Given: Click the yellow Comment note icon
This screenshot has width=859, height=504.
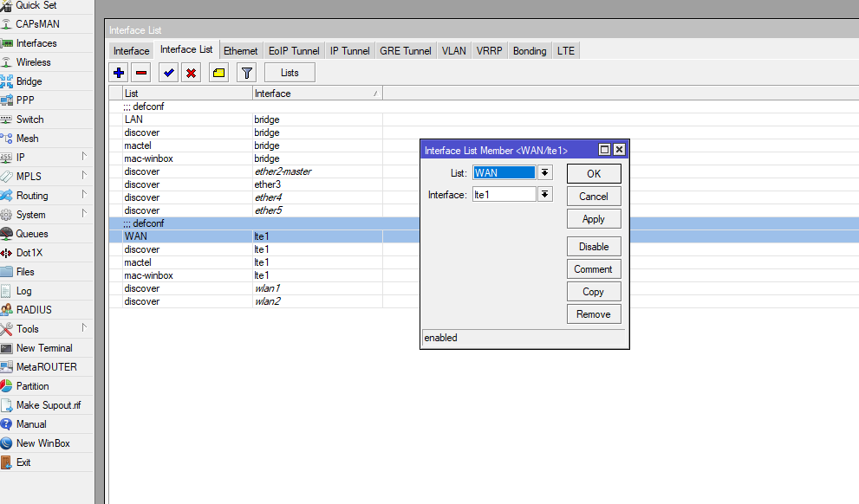Looking at the screenshot, I should click(x=218, y=73).
